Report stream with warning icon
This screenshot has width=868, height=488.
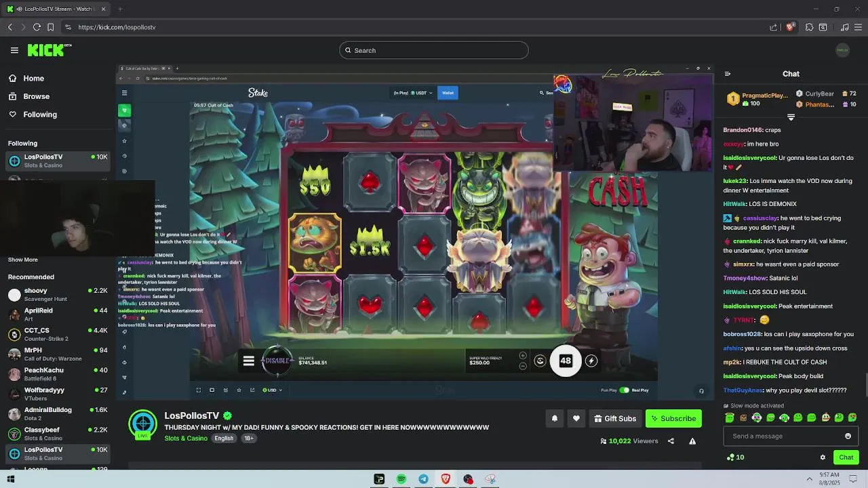tap(692, 441)
